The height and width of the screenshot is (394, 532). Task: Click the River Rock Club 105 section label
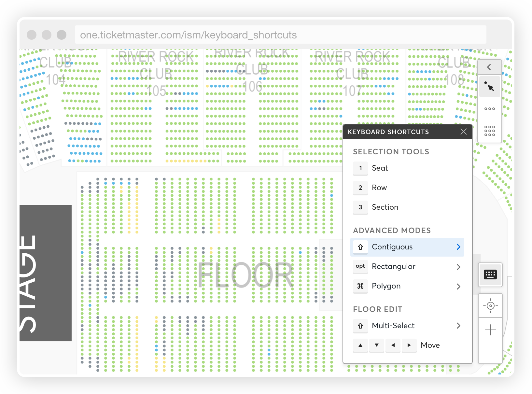click(x=156, y=74)
